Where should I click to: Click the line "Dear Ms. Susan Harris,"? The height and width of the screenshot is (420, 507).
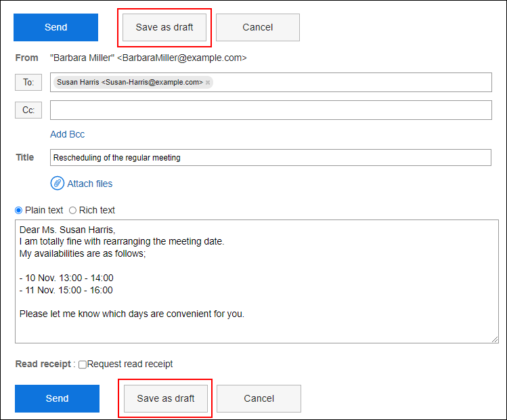click(x=67, y=230)
